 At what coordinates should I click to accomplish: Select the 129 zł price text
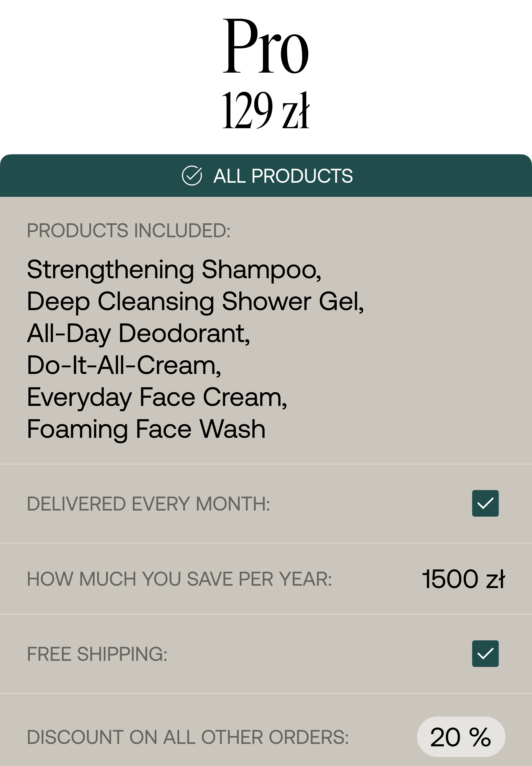pos(266,110)
